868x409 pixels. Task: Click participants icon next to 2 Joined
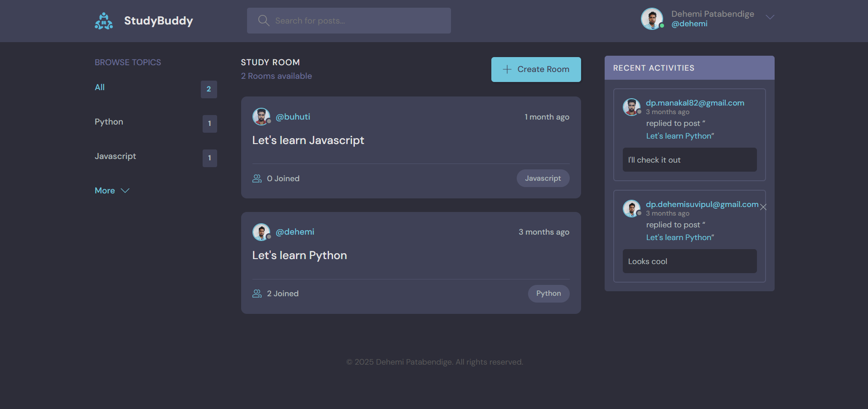click(257, 294)
